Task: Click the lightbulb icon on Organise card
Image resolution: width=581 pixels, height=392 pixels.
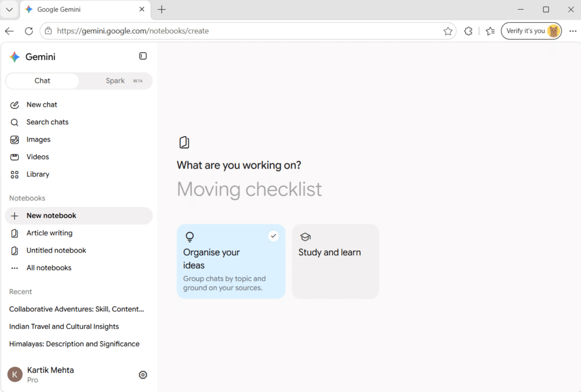Action: 190,237
